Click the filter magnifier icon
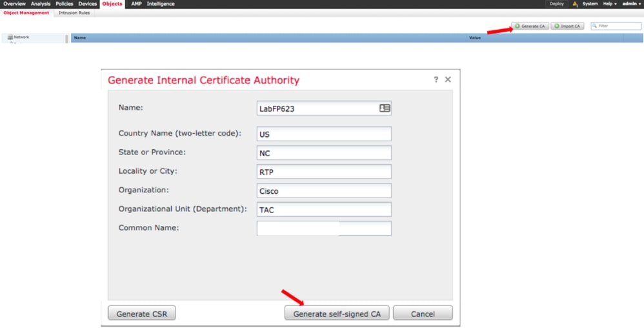644x328 pixels. 594,26
